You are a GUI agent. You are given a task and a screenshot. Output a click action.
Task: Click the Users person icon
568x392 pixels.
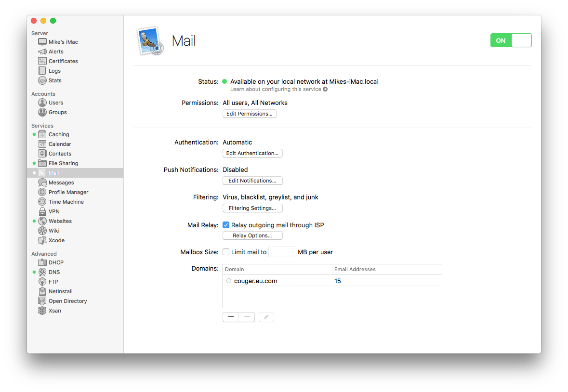click(x=42, y=103)
